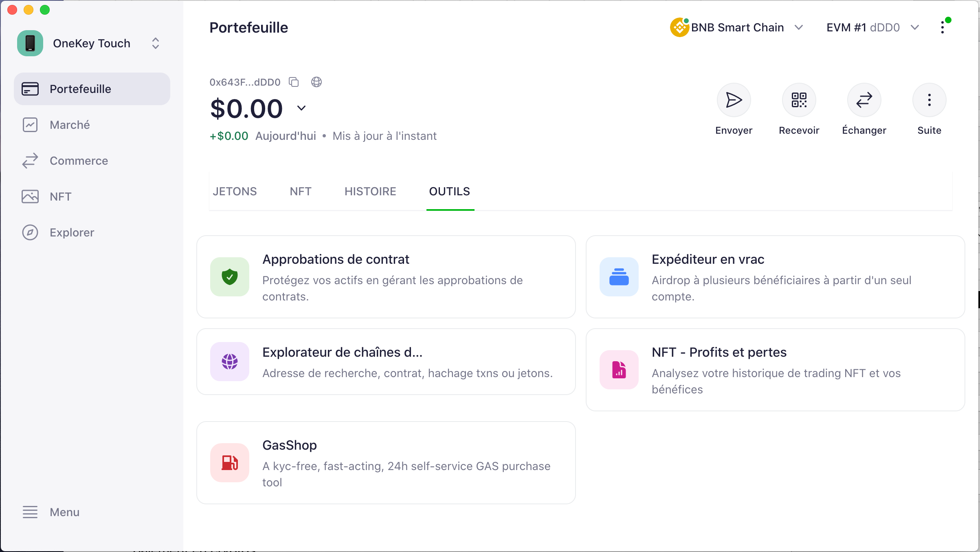This screenshot has height=552, width=980.
Task: Open the GasShop tool card
Action: click(x=386, y=463)
